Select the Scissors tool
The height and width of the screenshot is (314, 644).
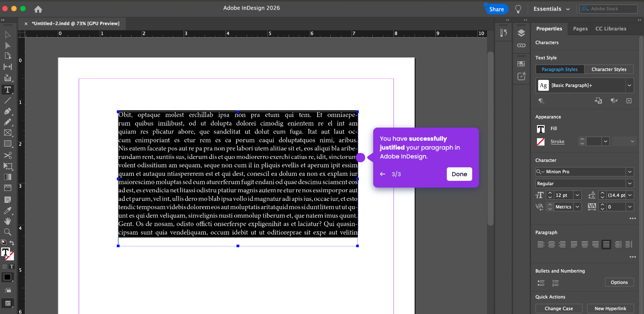click(8, 156)
